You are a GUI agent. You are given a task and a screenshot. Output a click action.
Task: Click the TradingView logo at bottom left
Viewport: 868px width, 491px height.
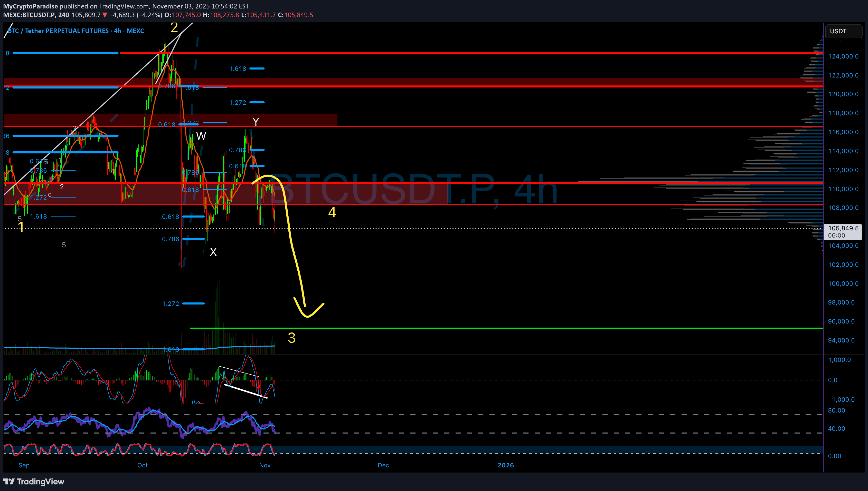34,481
